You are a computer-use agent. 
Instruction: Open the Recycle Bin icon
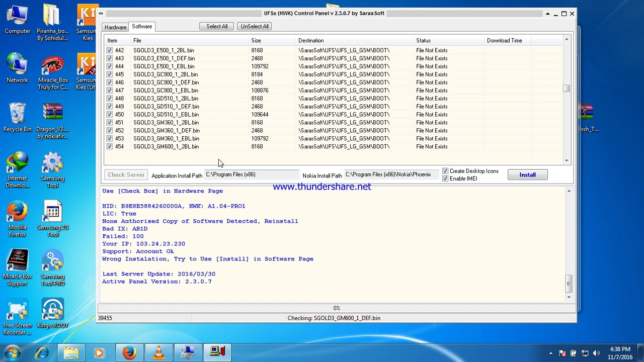pos(18,118)
